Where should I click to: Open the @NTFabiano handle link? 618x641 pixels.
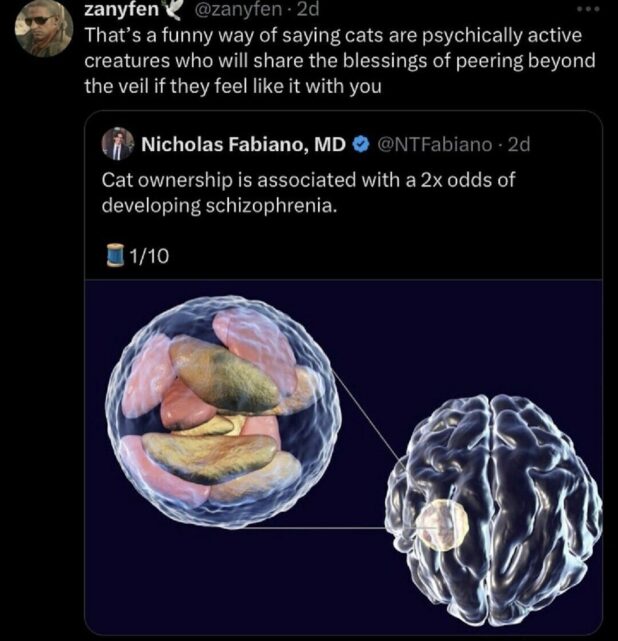434,145
